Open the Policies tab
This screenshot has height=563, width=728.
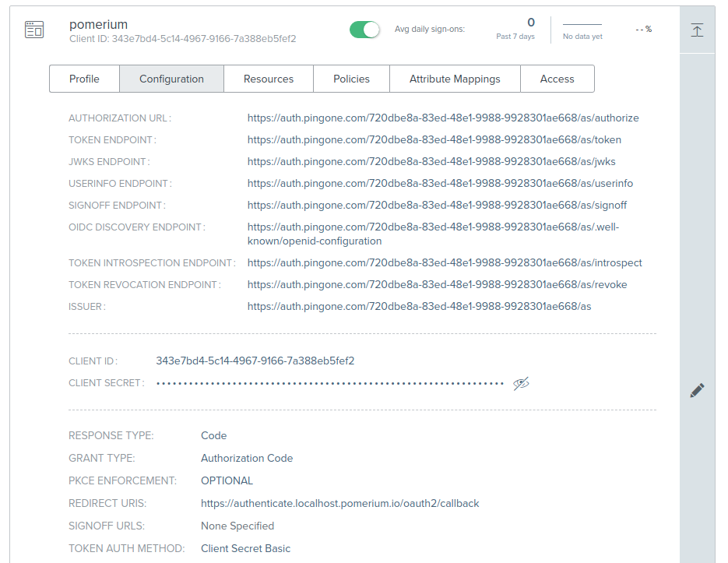click(x=351, y=79)
